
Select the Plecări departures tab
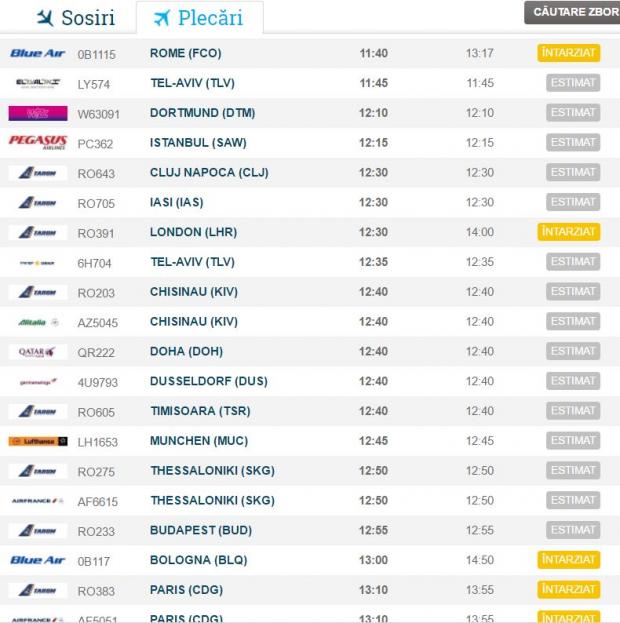(198, 18)
